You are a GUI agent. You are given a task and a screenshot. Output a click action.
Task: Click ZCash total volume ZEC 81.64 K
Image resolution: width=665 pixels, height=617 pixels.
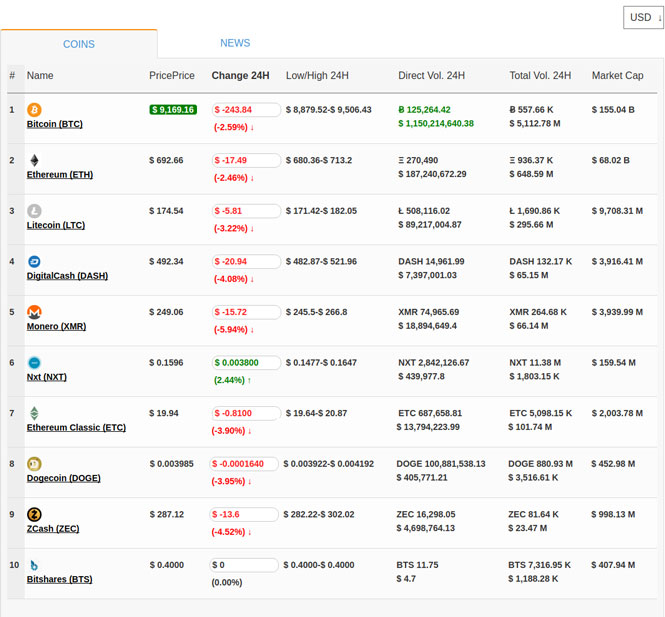point(534,514)
